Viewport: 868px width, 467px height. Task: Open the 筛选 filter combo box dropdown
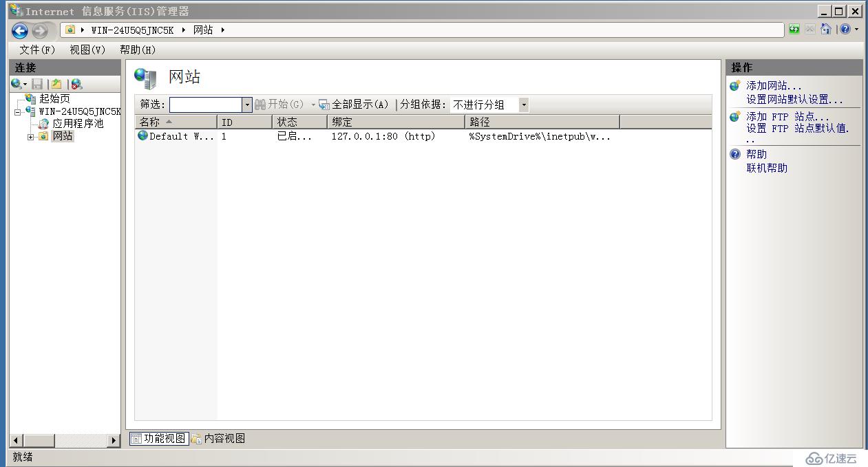pos(247,105)
